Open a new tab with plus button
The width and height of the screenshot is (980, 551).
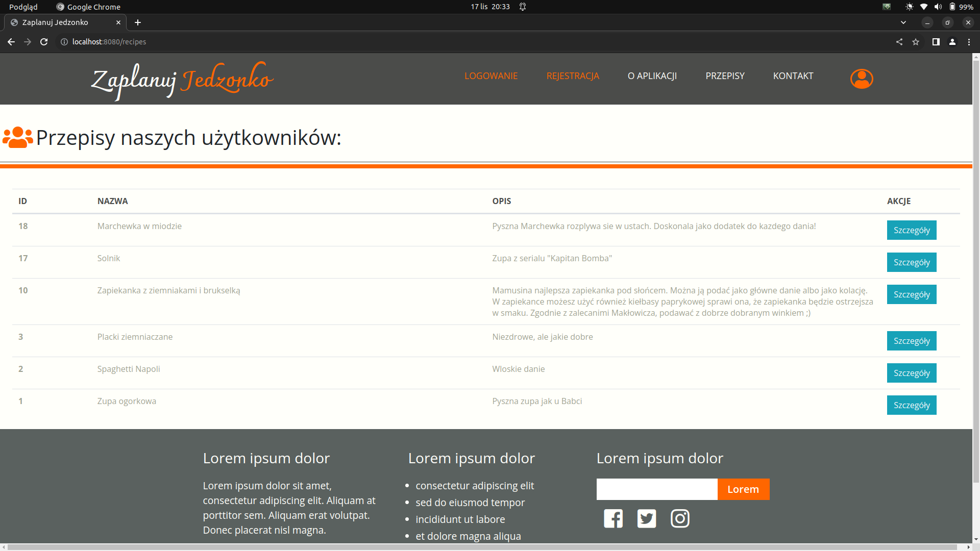(x=138, y=22)
